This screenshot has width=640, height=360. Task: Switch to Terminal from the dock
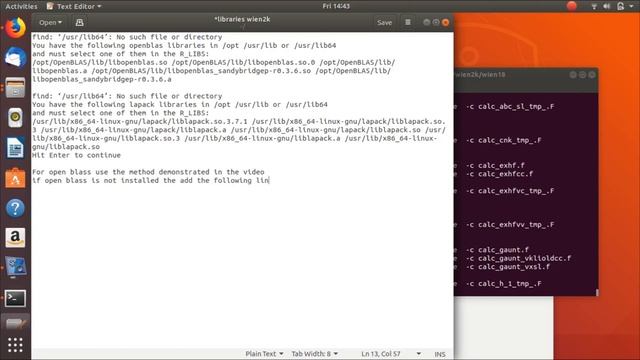(x=15, y=298)
